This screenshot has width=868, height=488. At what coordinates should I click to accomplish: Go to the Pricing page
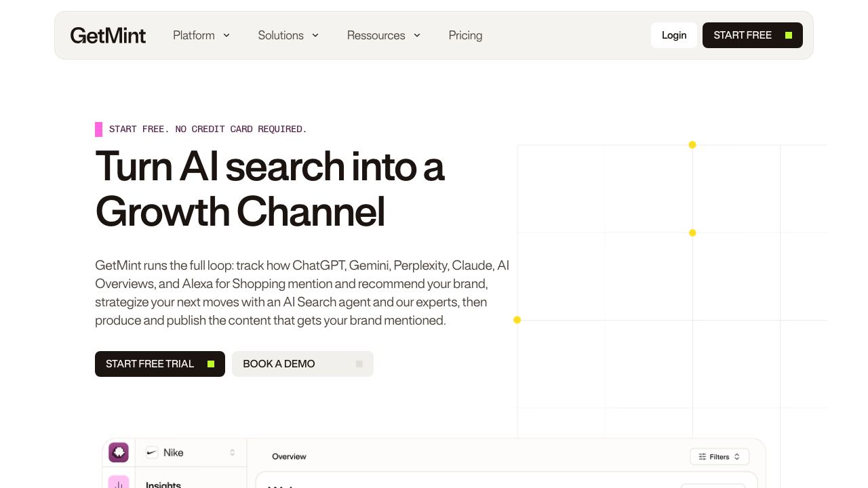coord(465,35)
